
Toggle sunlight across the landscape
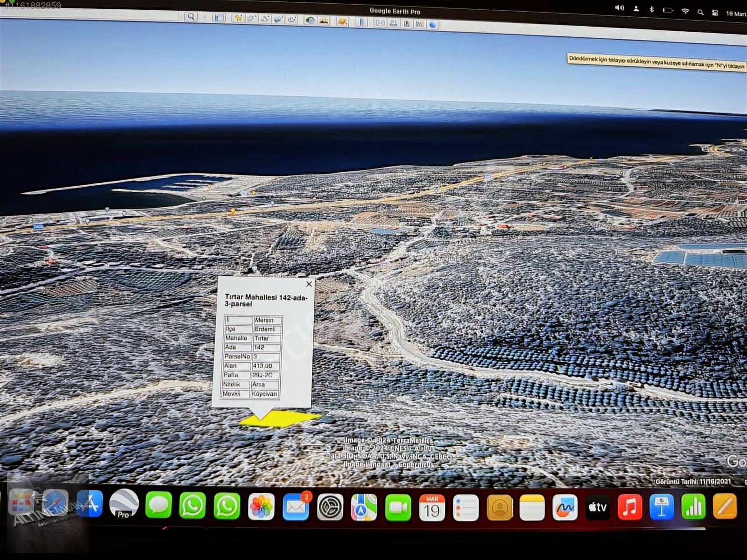coord(324,21)
